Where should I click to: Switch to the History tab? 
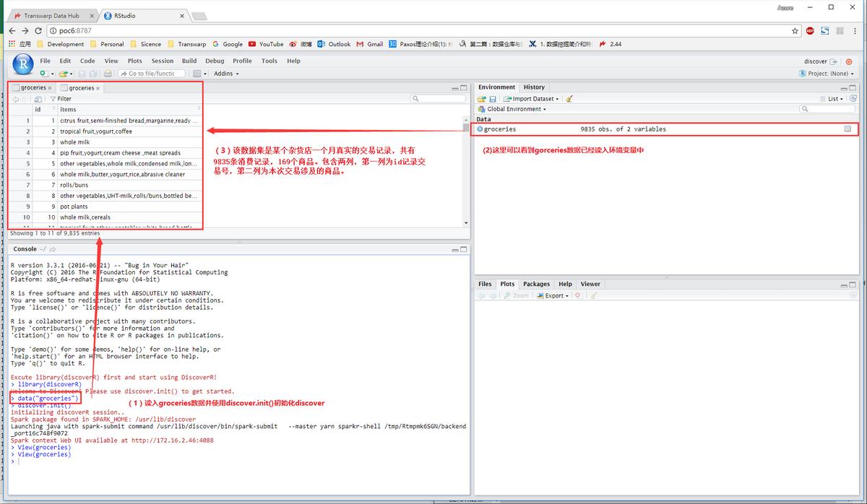pos(534,87)
